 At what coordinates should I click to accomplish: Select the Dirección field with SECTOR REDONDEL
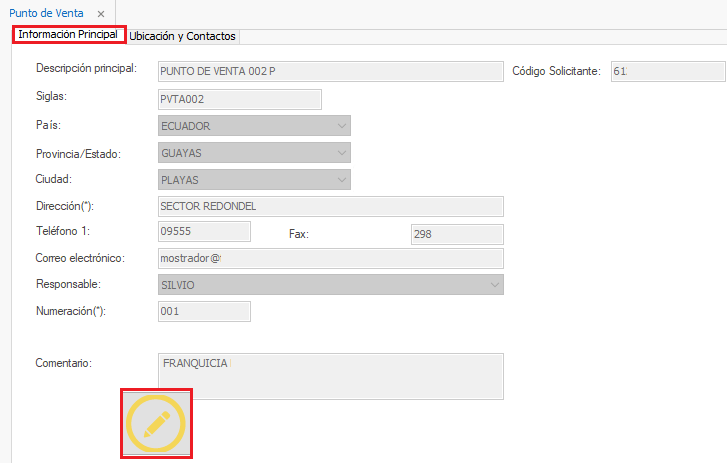[330, 206]
